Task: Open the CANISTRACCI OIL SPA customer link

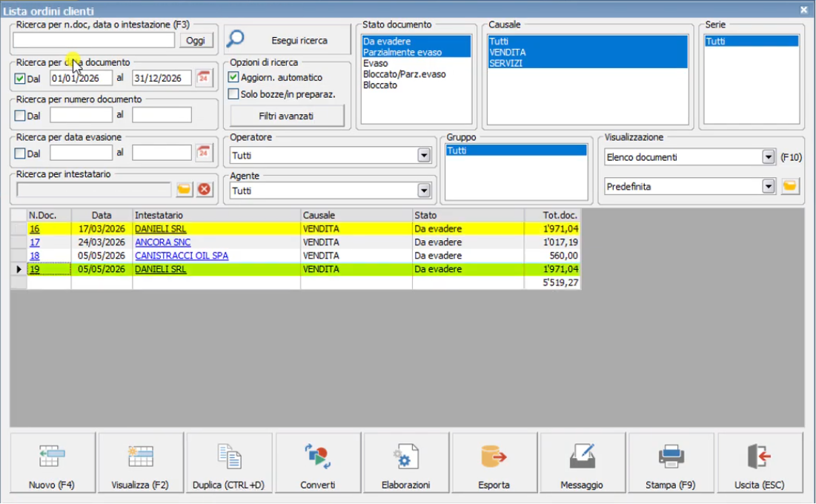Action: tap(182, 256)
